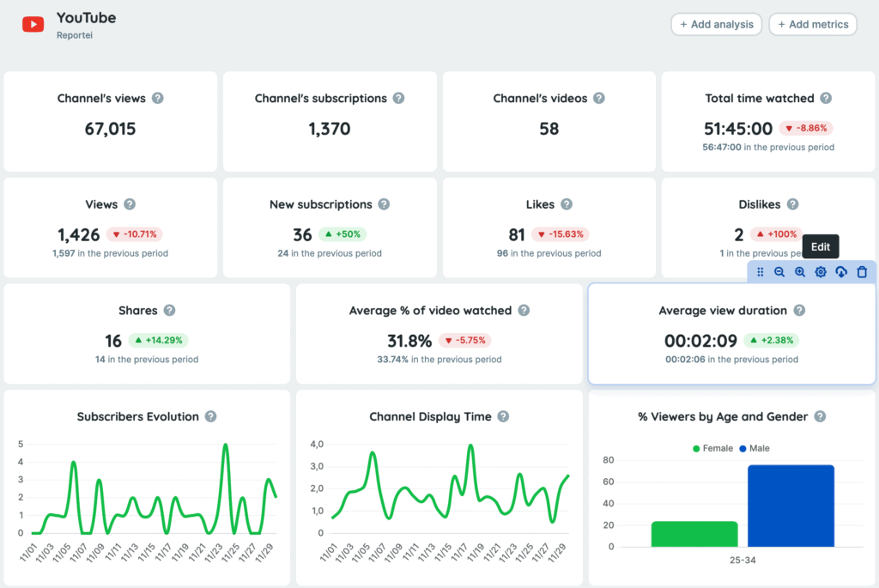Zoom out on the Average view duration widget

pyautogui.click(x=779, y=271)
